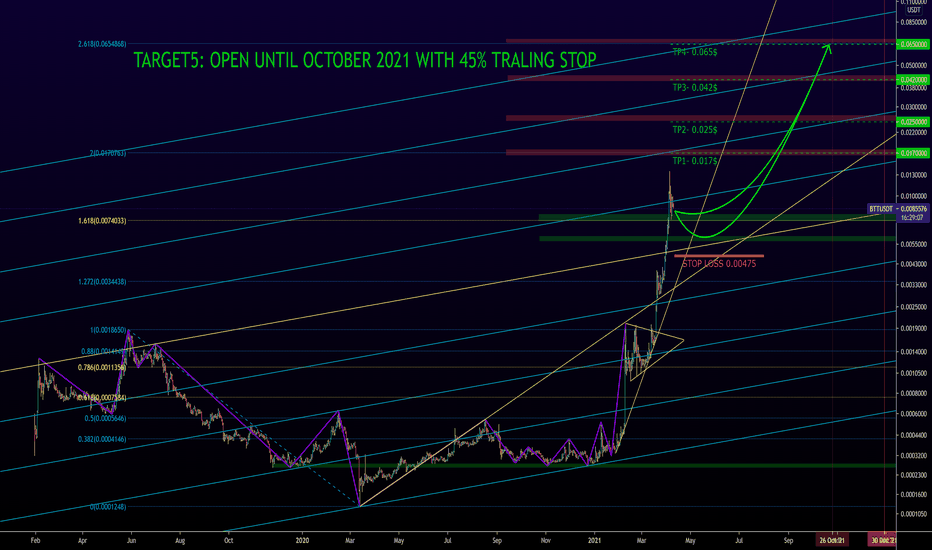Image resolution: width=932 pixels, height=550 pixels.
Task: Click the 0.382(0.0004146) Fibonacci level label
Action: tap(102, 439)
